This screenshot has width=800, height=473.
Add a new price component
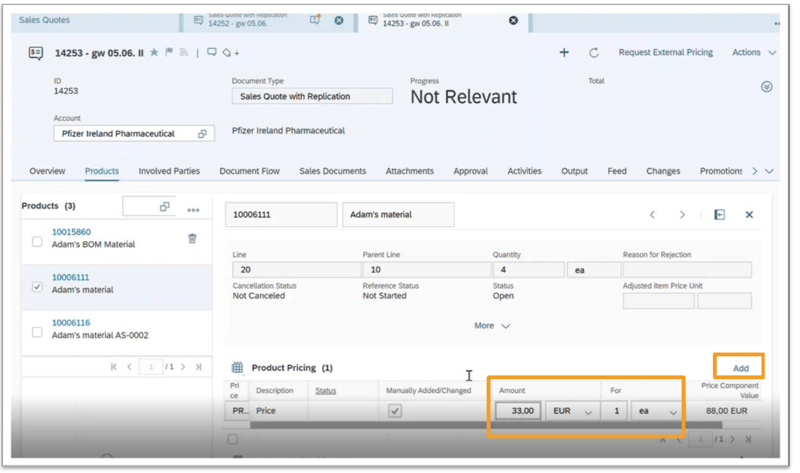[x=740, y=368]
